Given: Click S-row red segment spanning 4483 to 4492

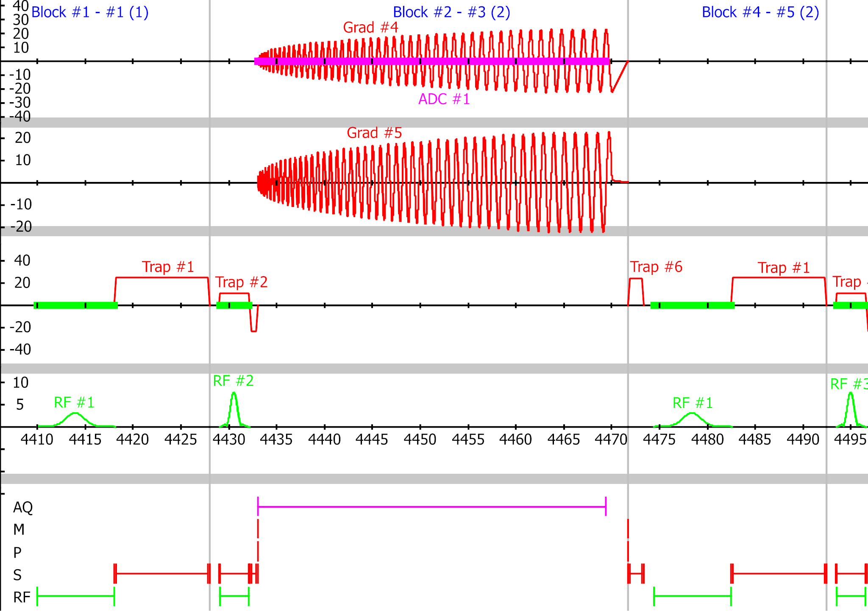Looking at the screenshot, I should click(779, 574).
